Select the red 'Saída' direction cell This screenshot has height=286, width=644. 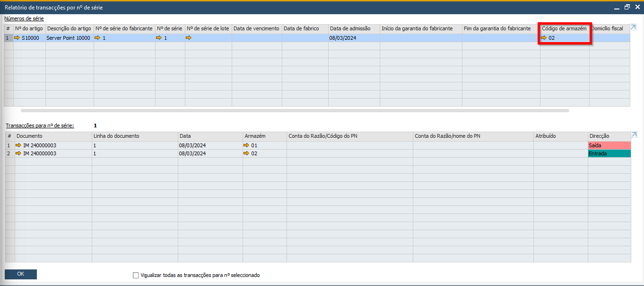(x=609, y=145)
